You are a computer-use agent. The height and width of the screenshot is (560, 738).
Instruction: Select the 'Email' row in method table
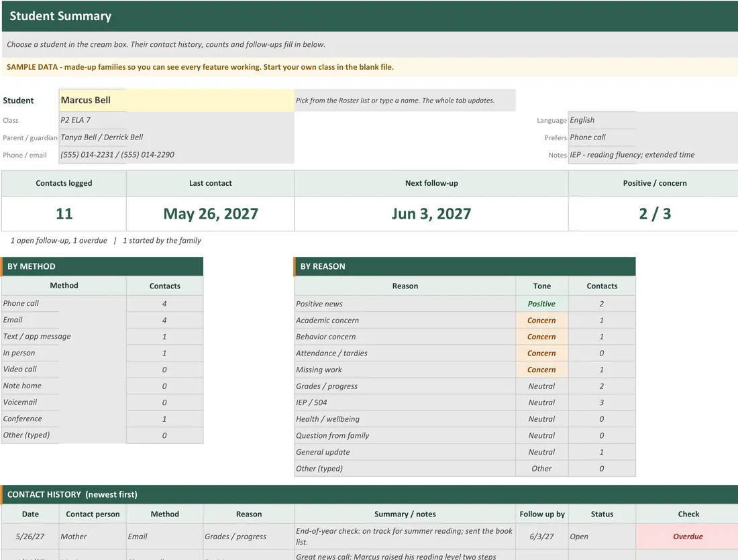click(x=102, y=320)
